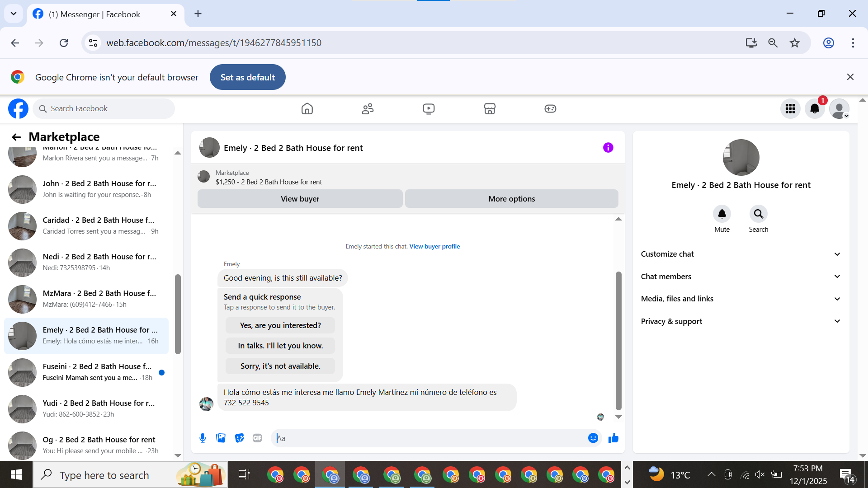Open the Marketplace storefront icon

point(490,108)
